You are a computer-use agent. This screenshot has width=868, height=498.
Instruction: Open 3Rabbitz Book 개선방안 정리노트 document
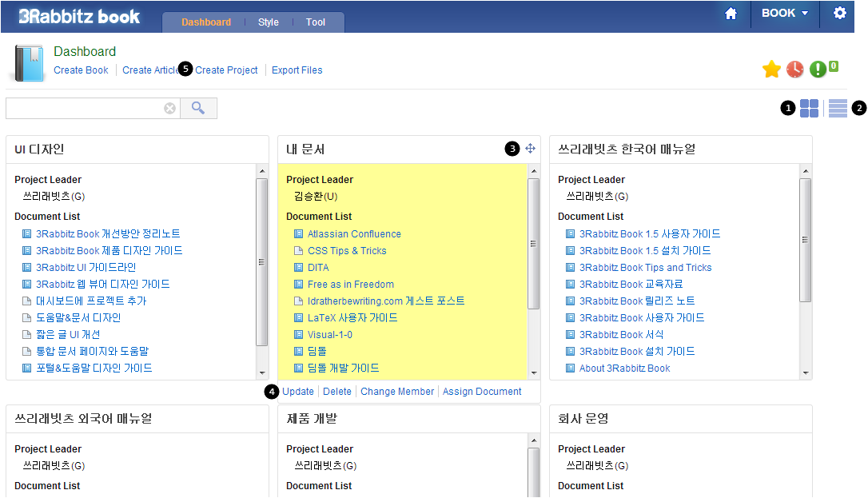(108, 234)
